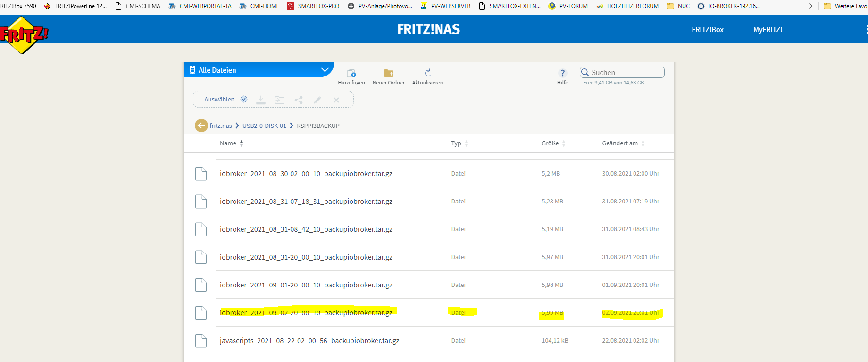Open PV-WEBSERVER bookmark
This screenshot has width=868, height=362.
(445, 6)
